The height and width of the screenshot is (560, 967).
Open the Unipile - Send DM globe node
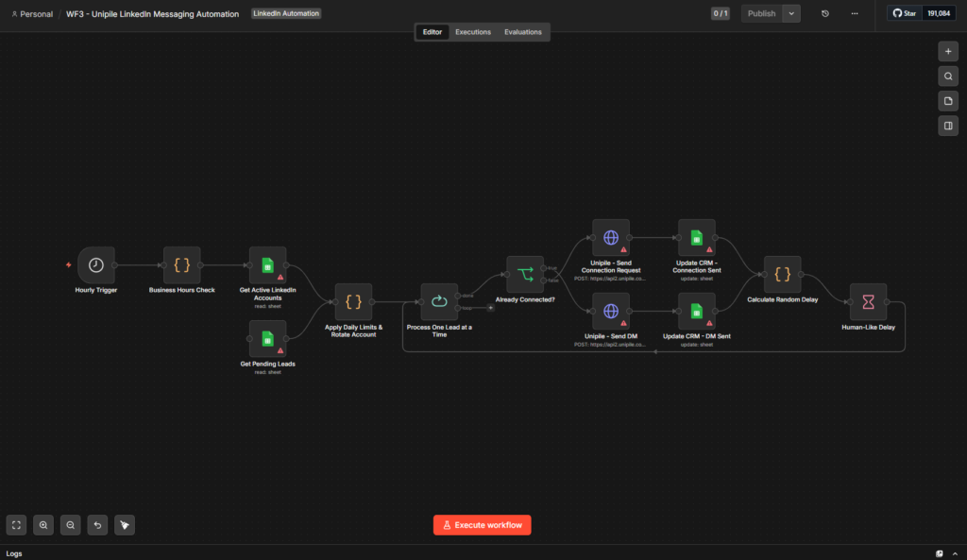click(x=611, y=311)
